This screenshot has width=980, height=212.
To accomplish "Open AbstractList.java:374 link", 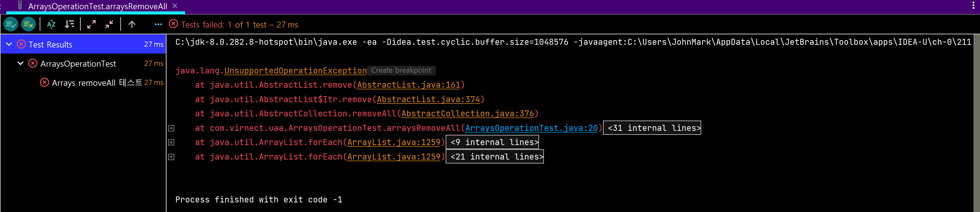I will tap(428, 99).
